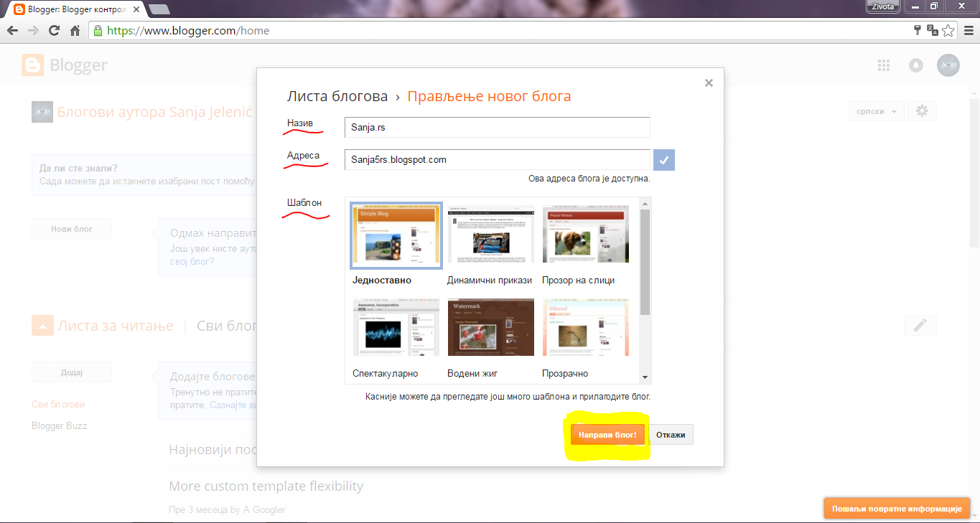The height and width of the screenshot is (523, 980).
Task: Click the Додај button
Action: [72, 372]
